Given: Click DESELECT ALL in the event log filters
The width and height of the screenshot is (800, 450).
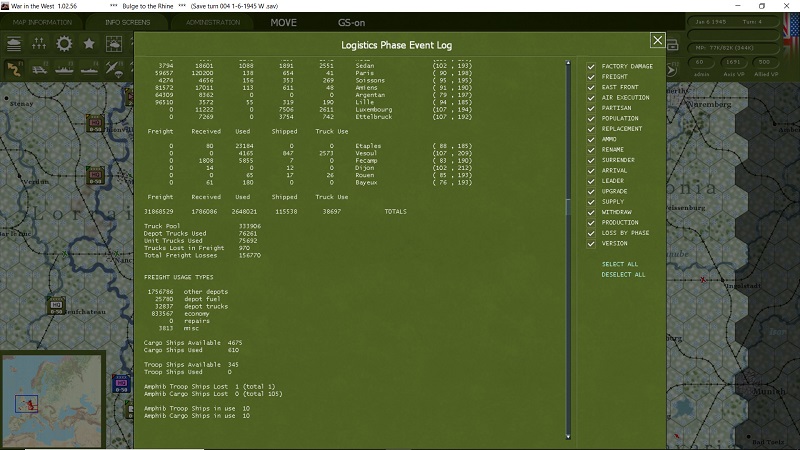Looking at the screenshot, I should [x=623, y=274].
